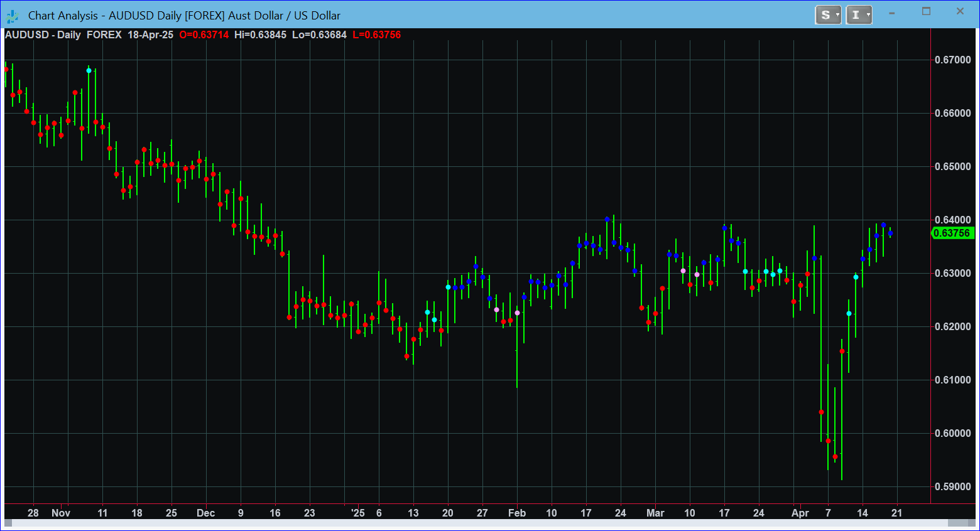Click the '21' date axis label

(897, 513)
